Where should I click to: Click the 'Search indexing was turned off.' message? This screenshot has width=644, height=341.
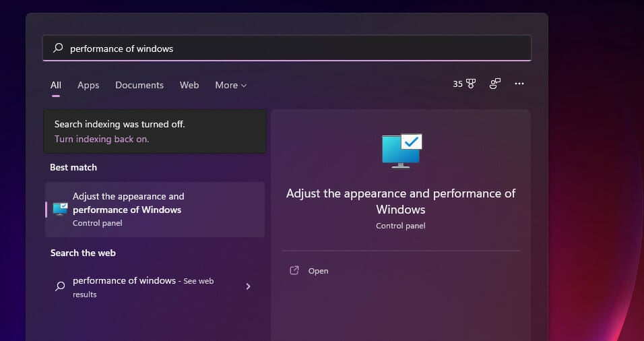(119, 124)
